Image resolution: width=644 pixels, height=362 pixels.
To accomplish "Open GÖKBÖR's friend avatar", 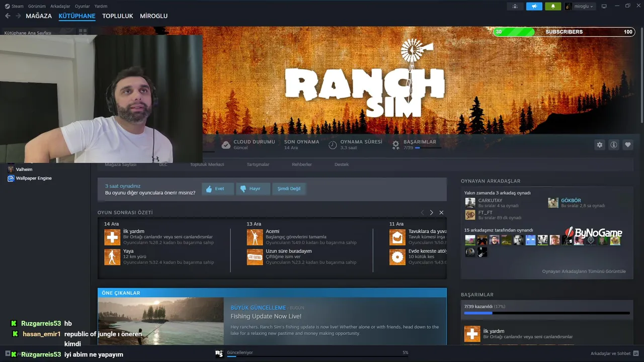I will tap(553, 203).
